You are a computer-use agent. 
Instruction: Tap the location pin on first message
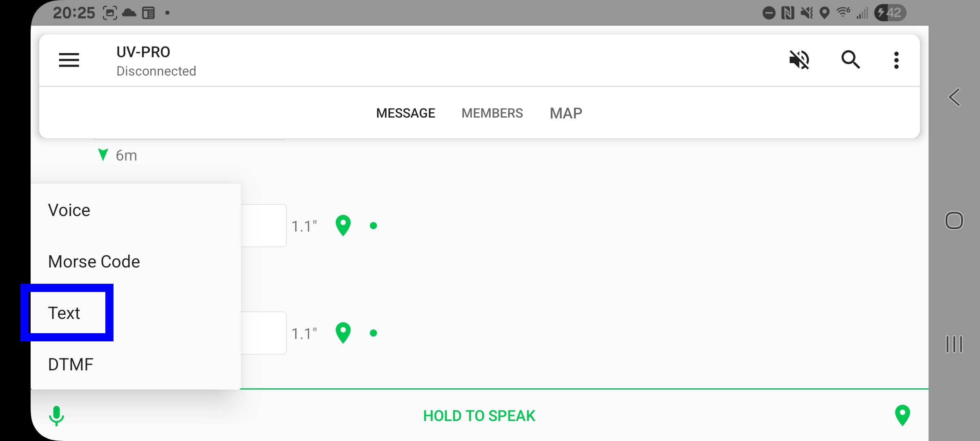(343, 225)
